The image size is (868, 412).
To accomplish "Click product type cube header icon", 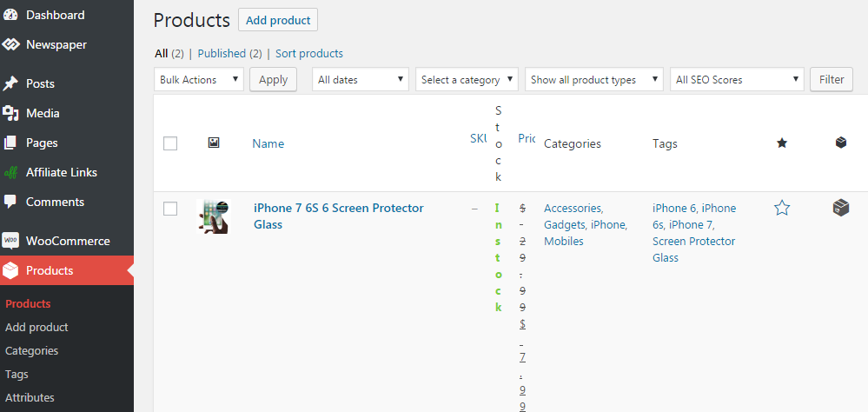I will coord(841,143).
